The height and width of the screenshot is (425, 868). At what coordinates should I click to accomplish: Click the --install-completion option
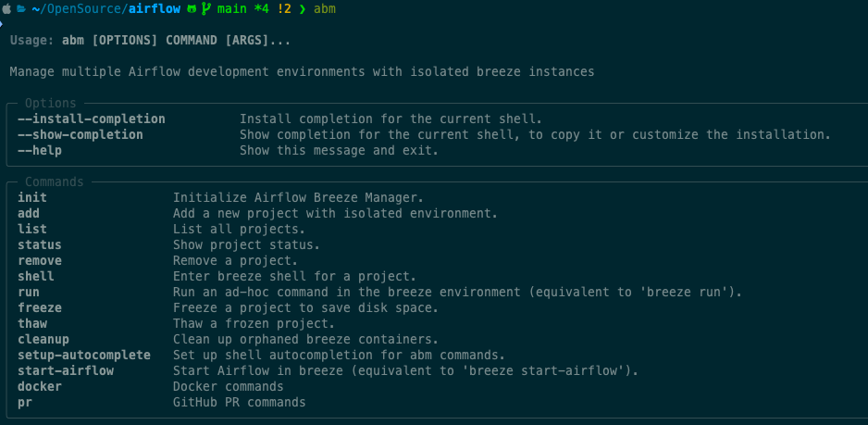(x=91, y=119)
